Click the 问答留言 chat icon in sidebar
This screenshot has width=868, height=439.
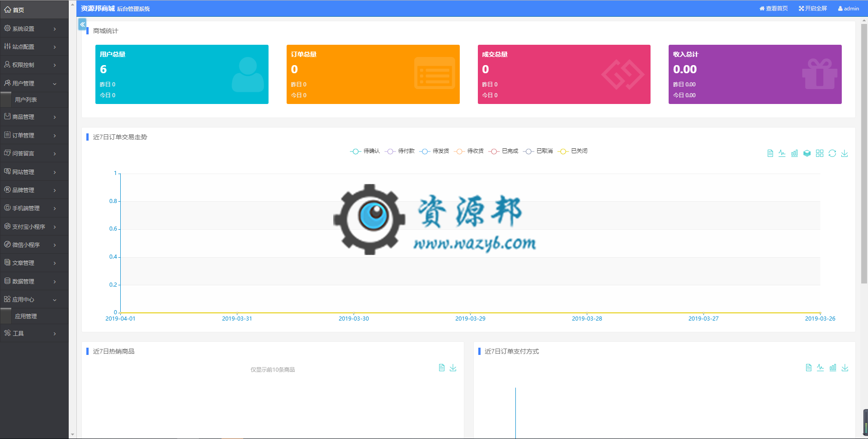pyautogui.click(x=7, y=153)
